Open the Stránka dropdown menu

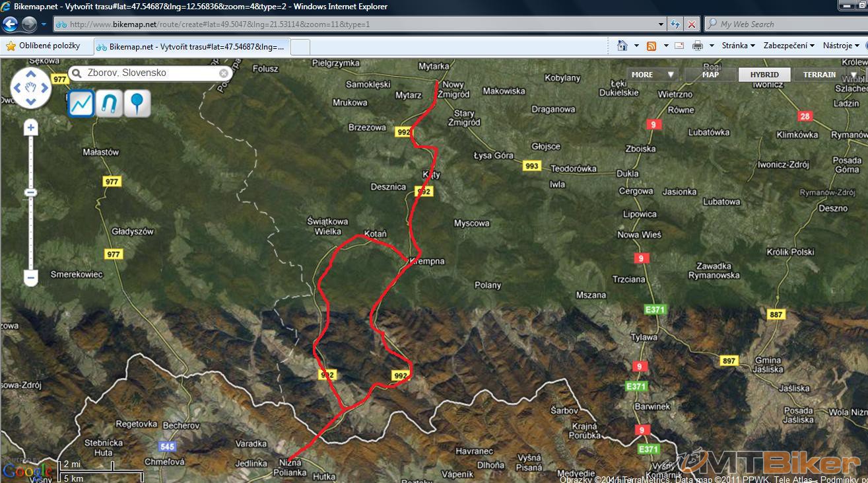[738, 46]
